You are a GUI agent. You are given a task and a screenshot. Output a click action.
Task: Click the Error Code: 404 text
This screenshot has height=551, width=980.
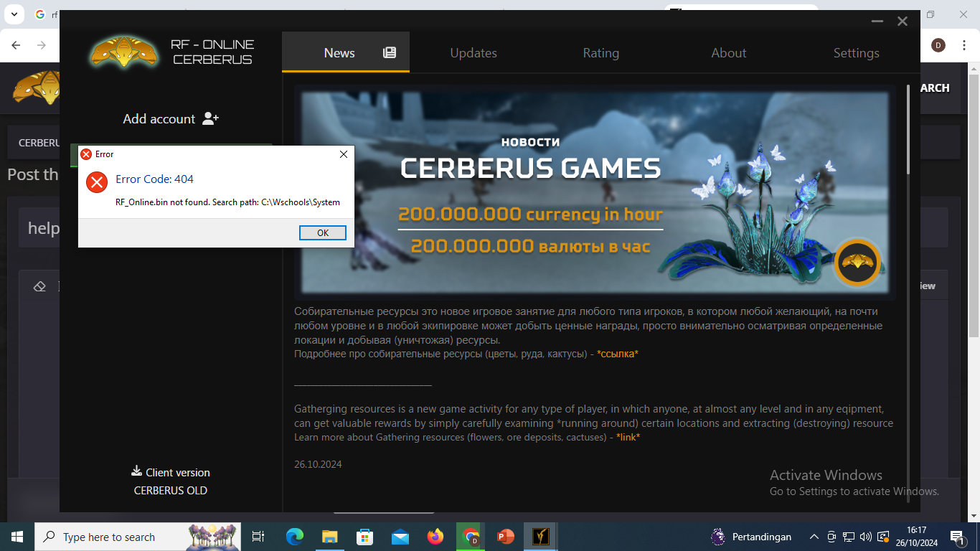(154, 179)
